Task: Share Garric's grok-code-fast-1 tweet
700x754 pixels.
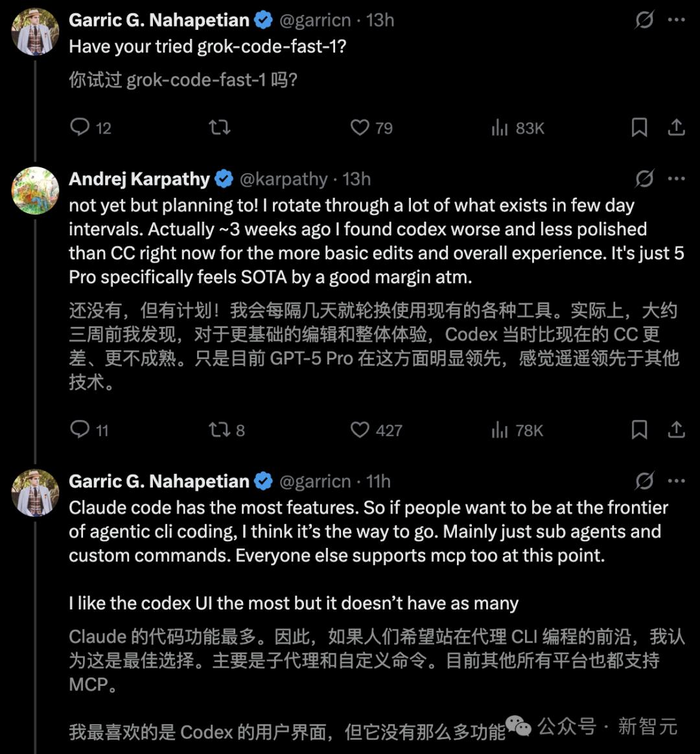Action: tap(676, 127)
